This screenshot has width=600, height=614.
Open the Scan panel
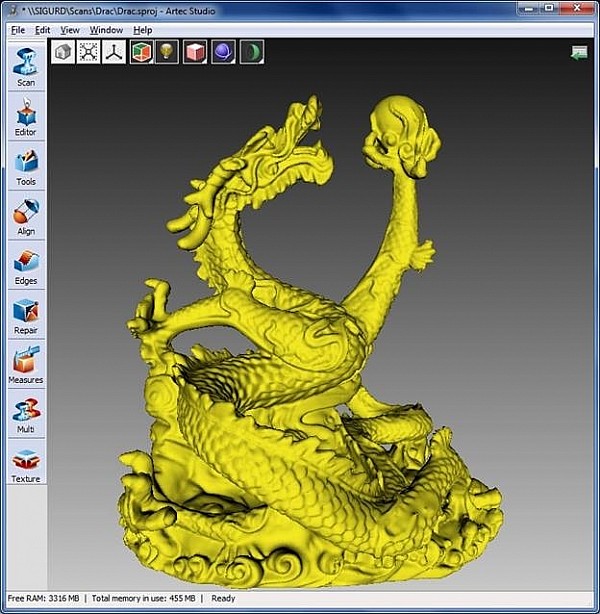(26, 67)
